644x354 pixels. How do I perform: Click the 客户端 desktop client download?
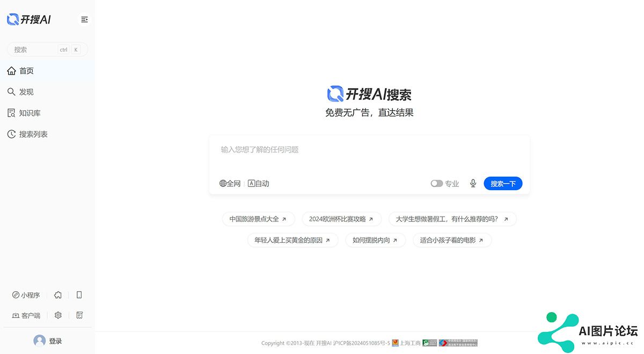click(x=26, y=315)
